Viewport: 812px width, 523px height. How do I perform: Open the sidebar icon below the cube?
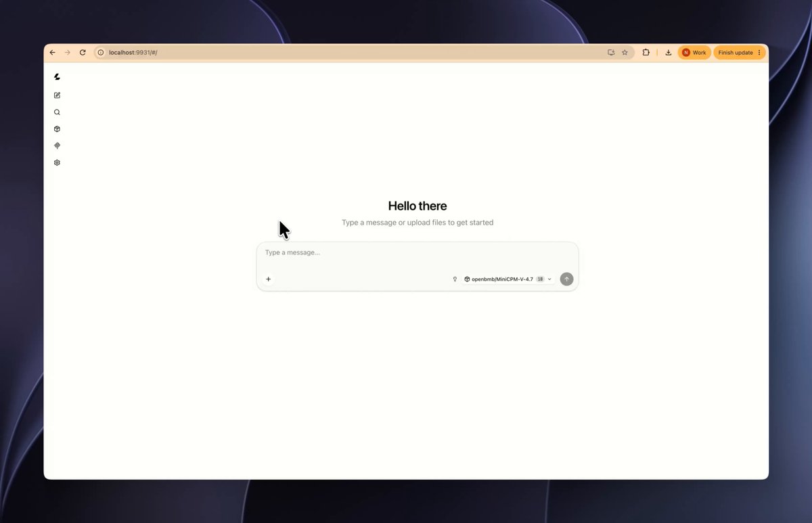[57, 145]
